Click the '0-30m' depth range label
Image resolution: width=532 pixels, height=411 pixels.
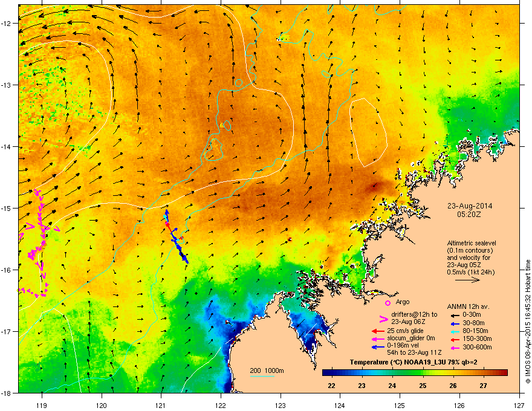[472, 315]
